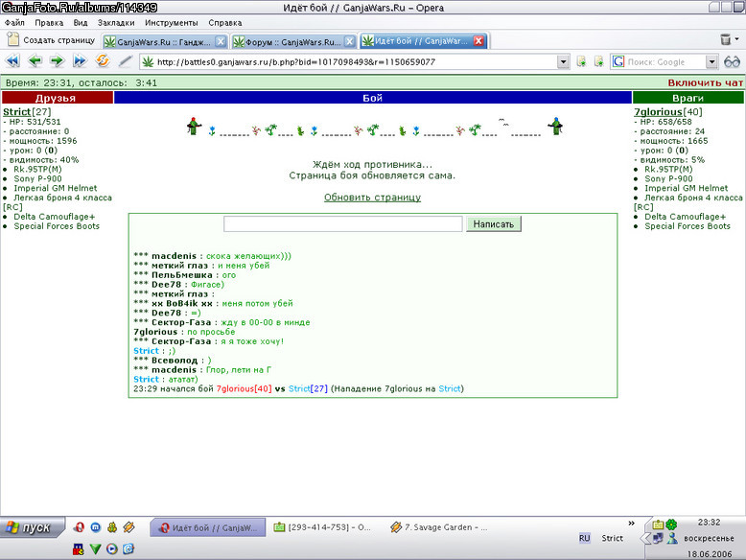Click the address bar URL field
The width and height of the screenshot is (746, 560).
click(x=350, y=62)
